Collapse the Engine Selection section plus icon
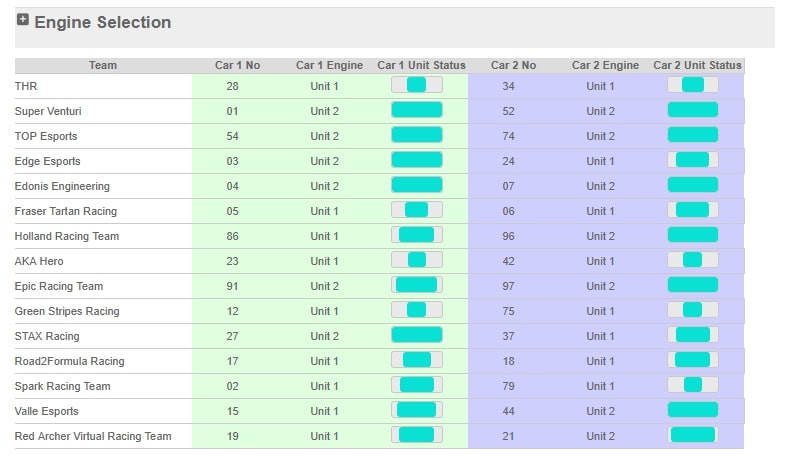 point(23,20)
